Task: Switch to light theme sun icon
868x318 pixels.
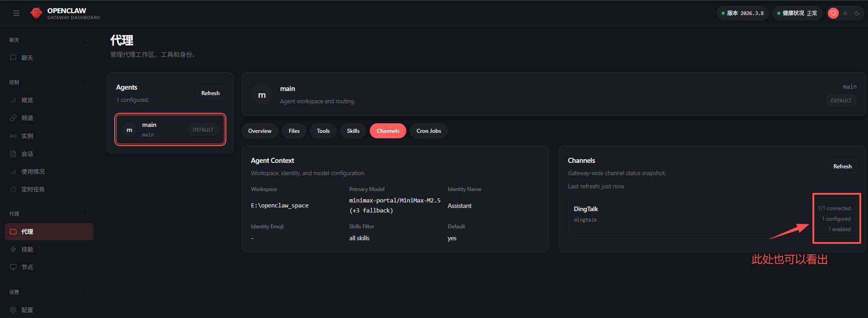Action: coord(845,13)
